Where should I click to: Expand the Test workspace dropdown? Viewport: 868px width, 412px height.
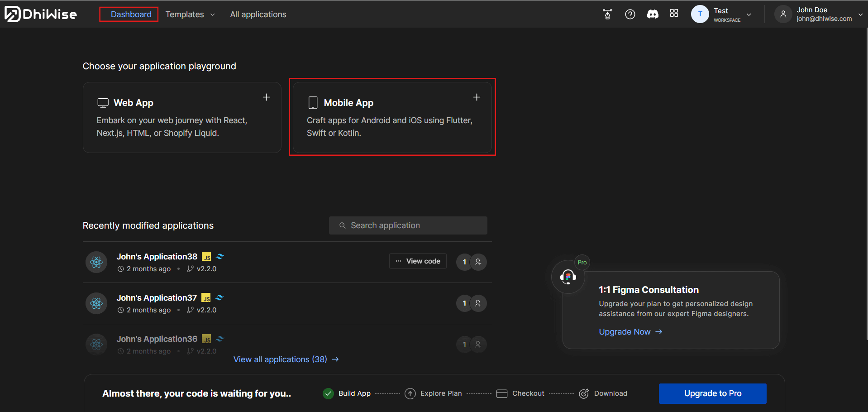click(x=749, y=14)
